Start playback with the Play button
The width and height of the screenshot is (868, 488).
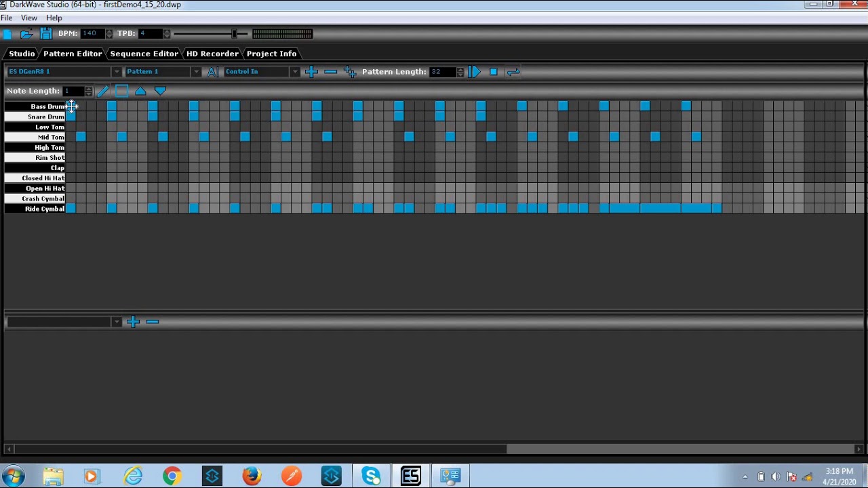[x=474, y=71]
